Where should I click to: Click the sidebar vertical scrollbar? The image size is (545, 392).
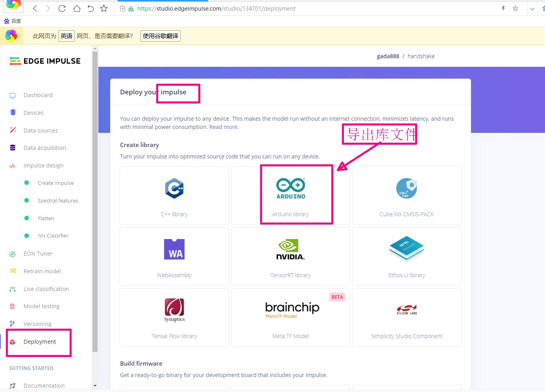(x=95, y=201)
